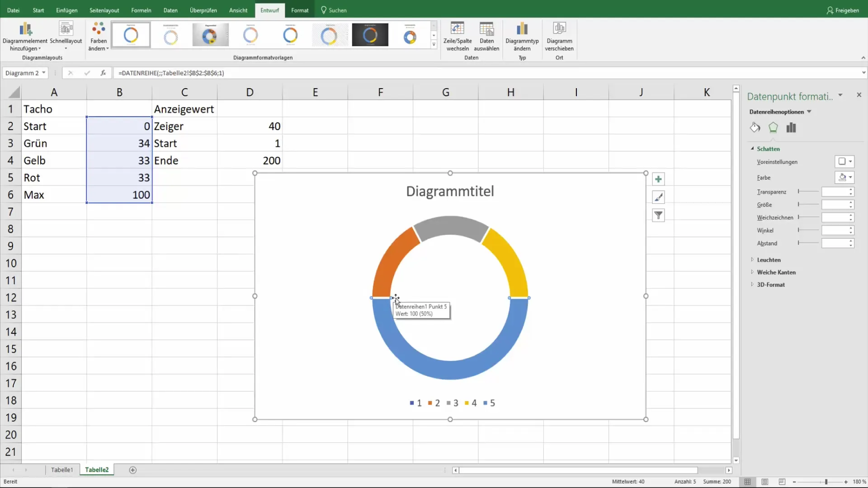
Task: Select the dark background chart style thumbnail
Action: click(370, 35)
